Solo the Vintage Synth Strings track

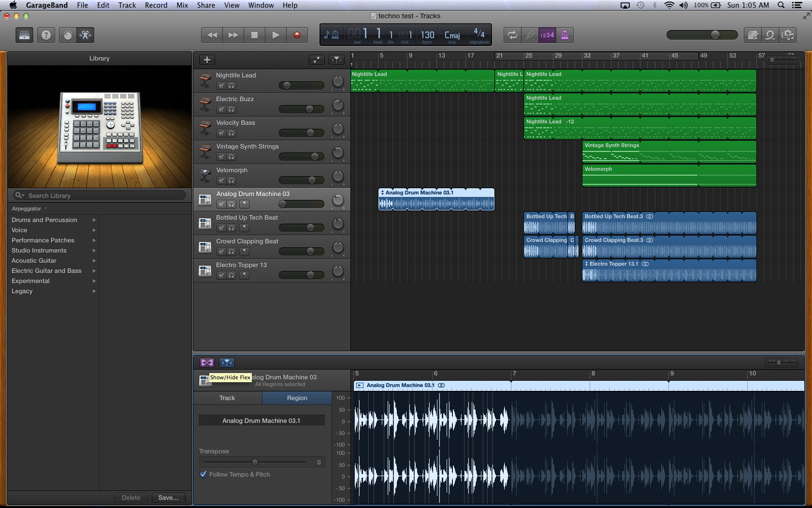click(x=232, y=157)
